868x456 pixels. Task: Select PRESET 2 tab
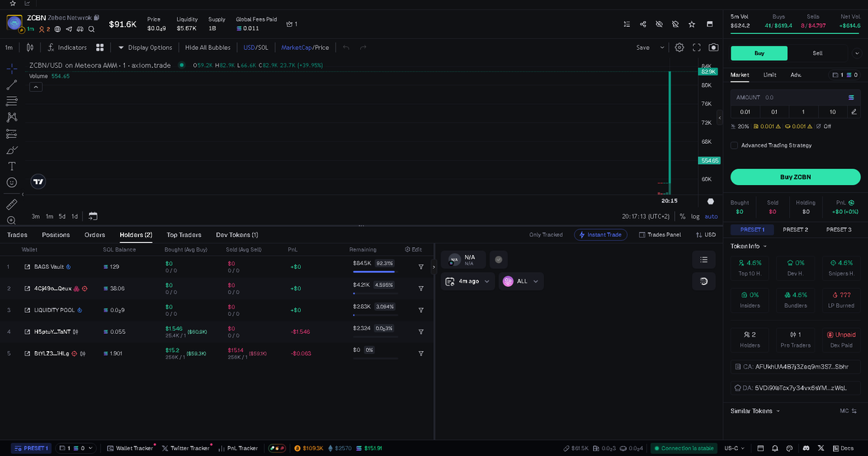pos(795,229)
